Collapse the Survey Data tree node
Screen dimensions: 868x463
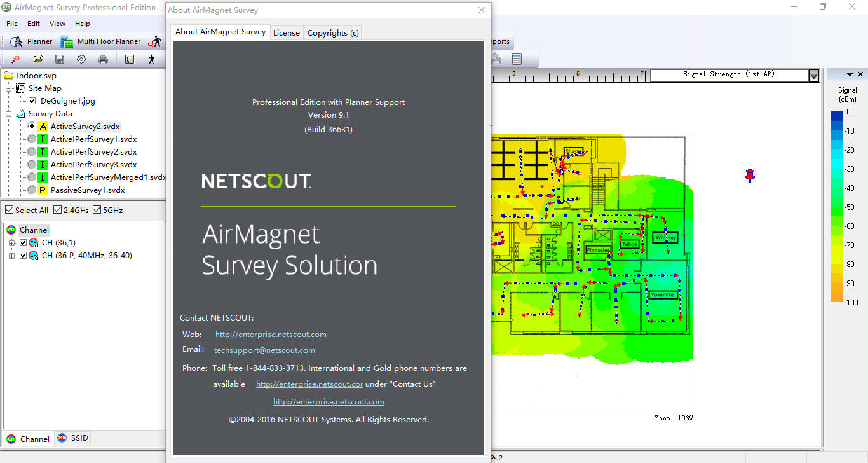tap(10, 114)
